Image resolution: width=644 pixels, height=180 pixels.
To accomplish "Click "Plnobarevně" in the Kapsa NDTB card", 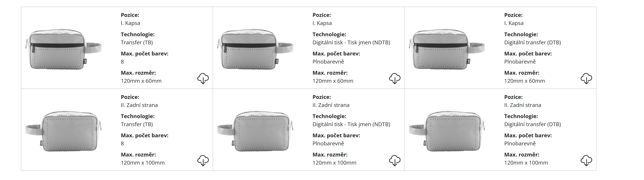I will pos(328,62).
